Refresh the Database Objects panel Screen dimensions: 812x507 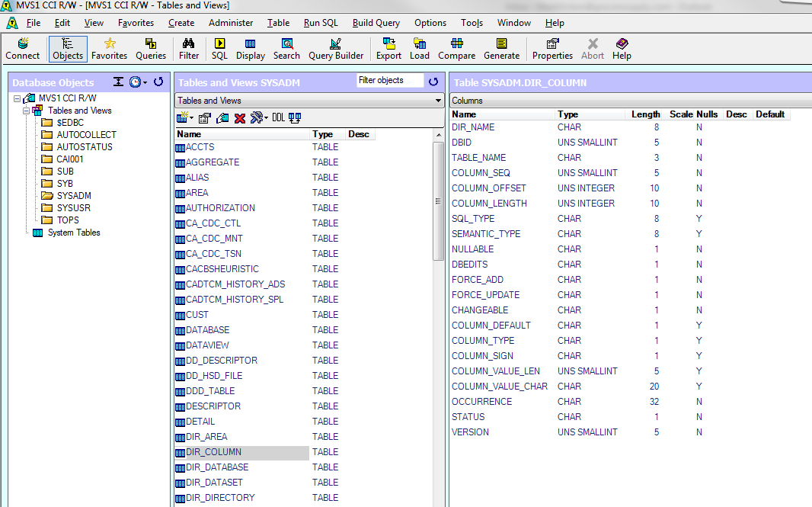point(158,82)
